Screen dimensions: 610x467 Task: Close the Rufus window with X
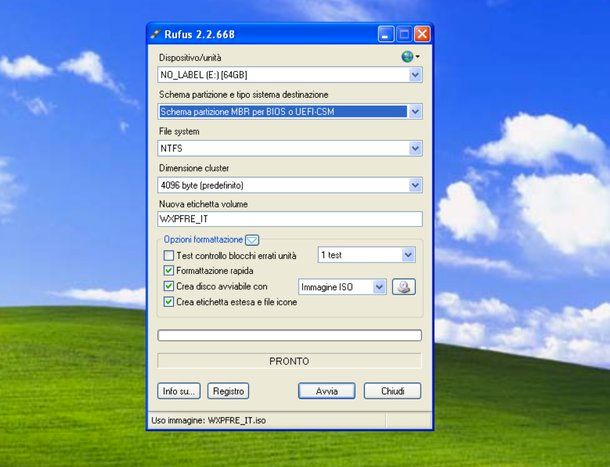pyautogui.click(x=422, y=34)
